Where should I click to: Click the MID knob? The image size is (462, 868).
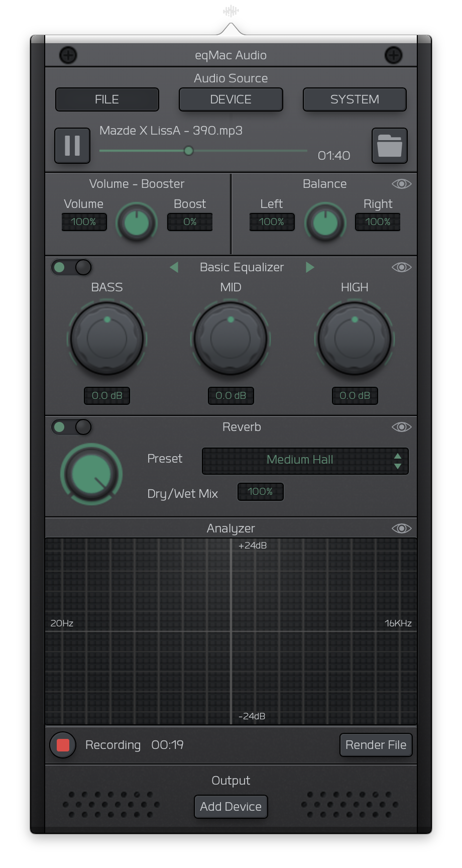point(231,339)
